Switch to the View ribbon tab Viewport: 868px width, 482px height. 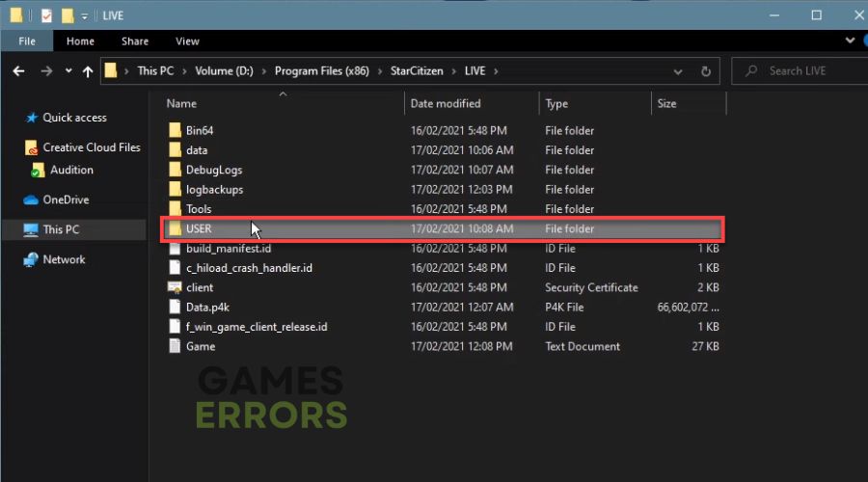187,41
